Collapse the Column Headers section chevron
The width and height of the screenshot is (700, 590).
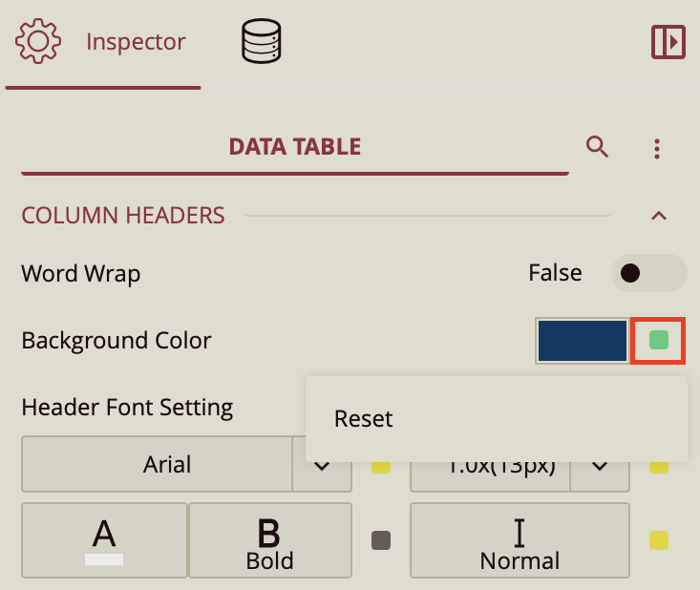click(658, 216)
